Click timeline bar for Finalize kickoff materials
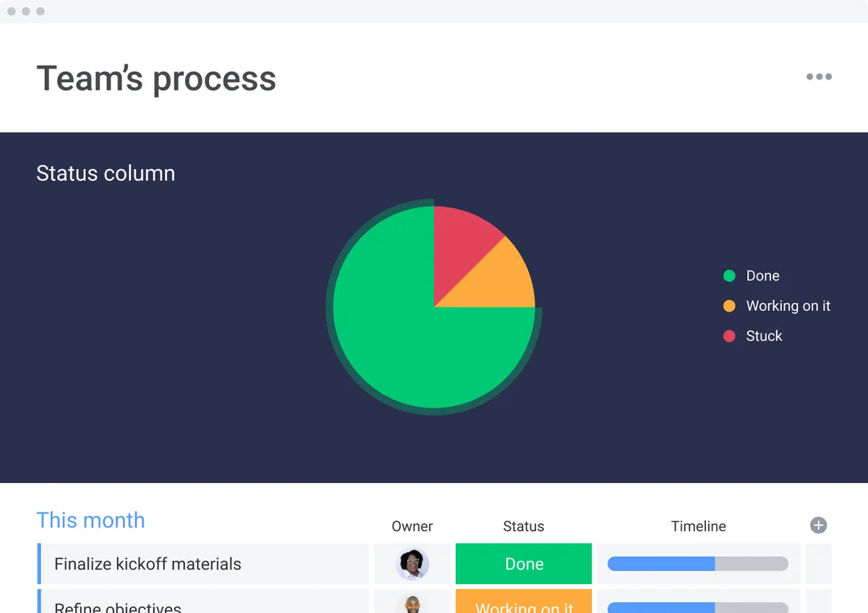Viewport: 868px width, 613px height. 698,564
